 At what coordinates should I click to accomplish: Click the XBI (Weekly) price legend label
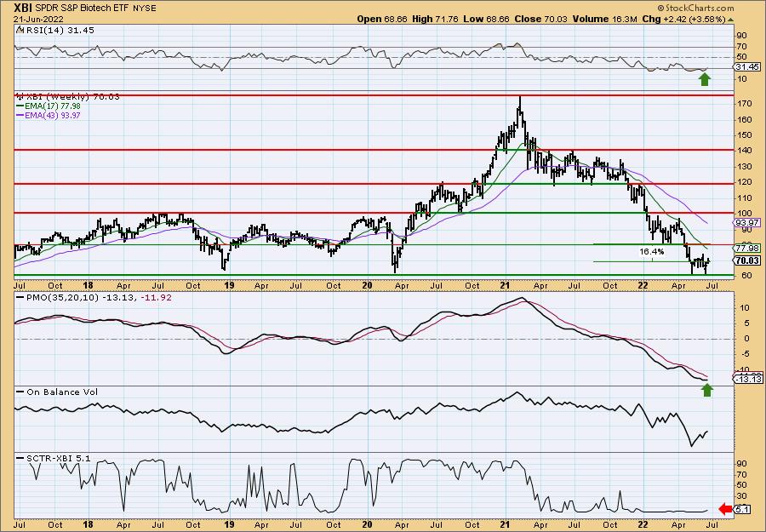point(69,97)
